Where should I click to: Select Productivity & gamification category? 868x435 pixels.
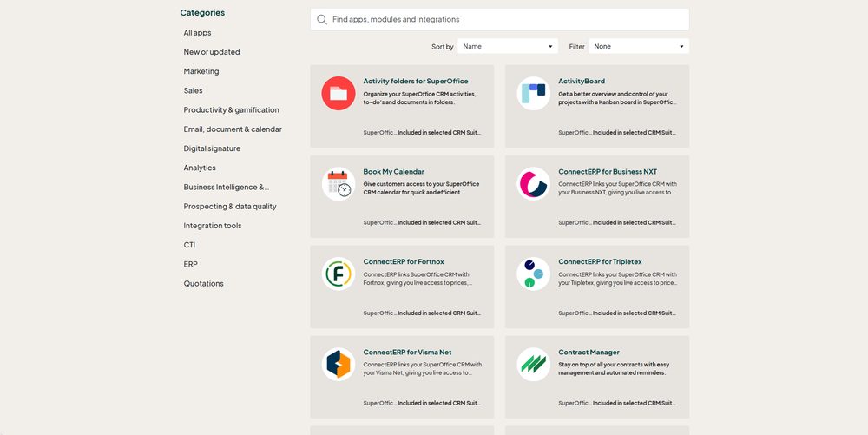click(232, 110)
